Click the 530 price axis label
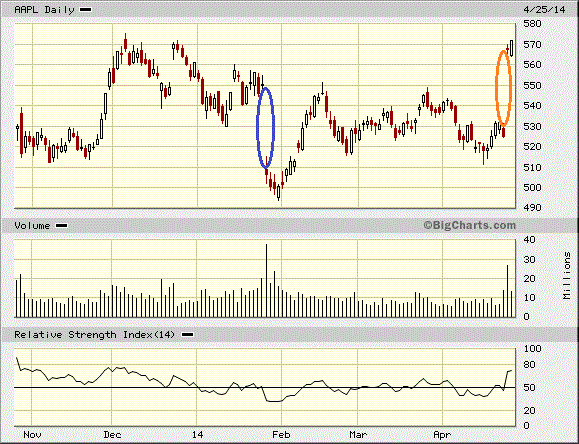Screen dimensions: 579x444 click(x=532, y=126)
